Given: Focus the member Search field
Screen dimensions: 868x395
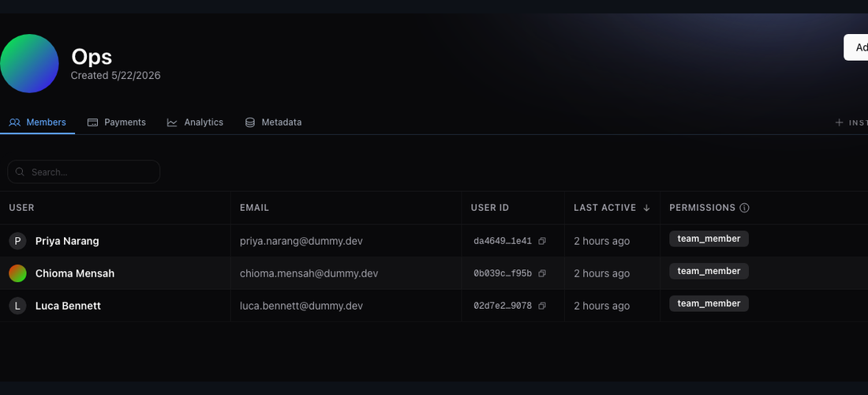Looking at the screenshot, I should [x=84, y=171].
